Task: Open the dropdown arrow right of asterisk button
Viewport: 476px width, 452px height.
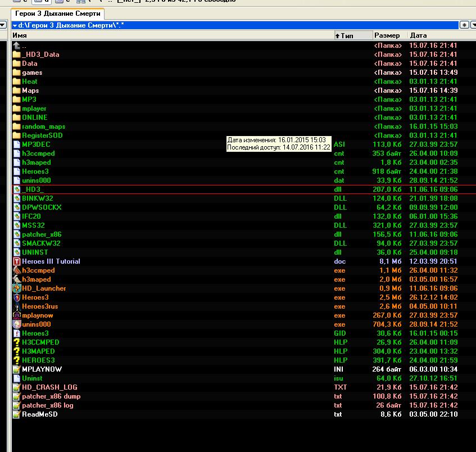Action: pos(473,25)
